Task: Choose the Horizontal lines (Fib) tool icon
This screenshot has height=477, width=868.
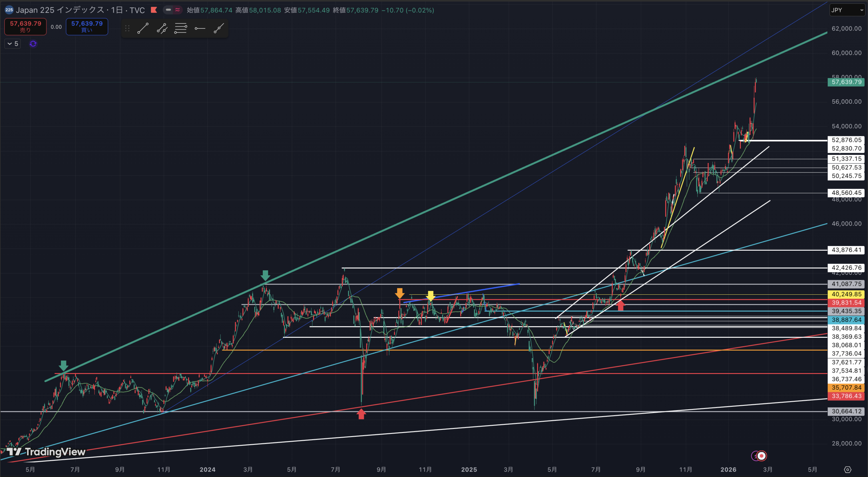Action: [x=181, y=28]
